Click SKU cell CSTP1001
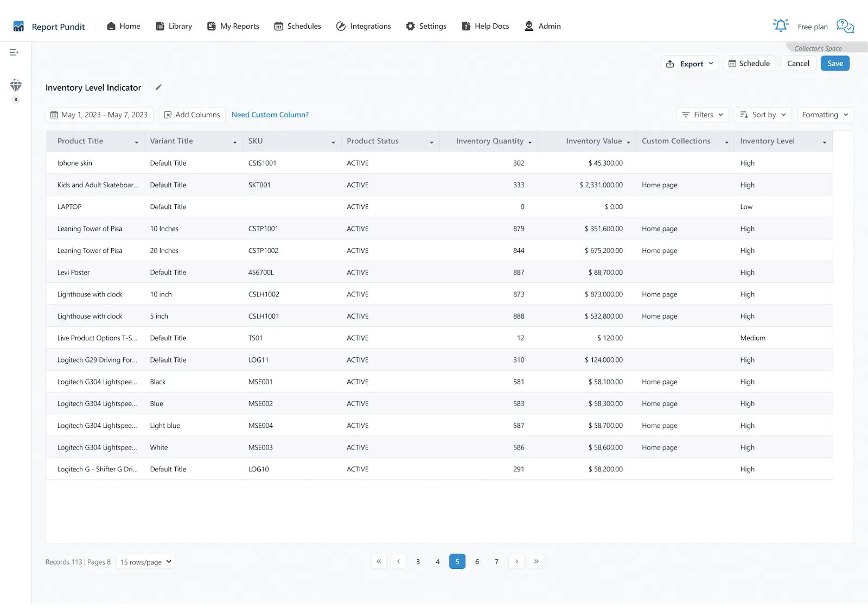This screenshot has height=614, width=868. point(263,229)
